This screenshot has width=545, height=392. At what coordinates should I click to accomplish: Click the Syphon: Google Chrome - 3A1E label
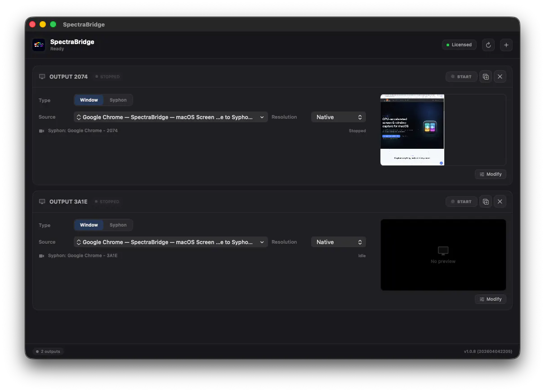[83, 256]
